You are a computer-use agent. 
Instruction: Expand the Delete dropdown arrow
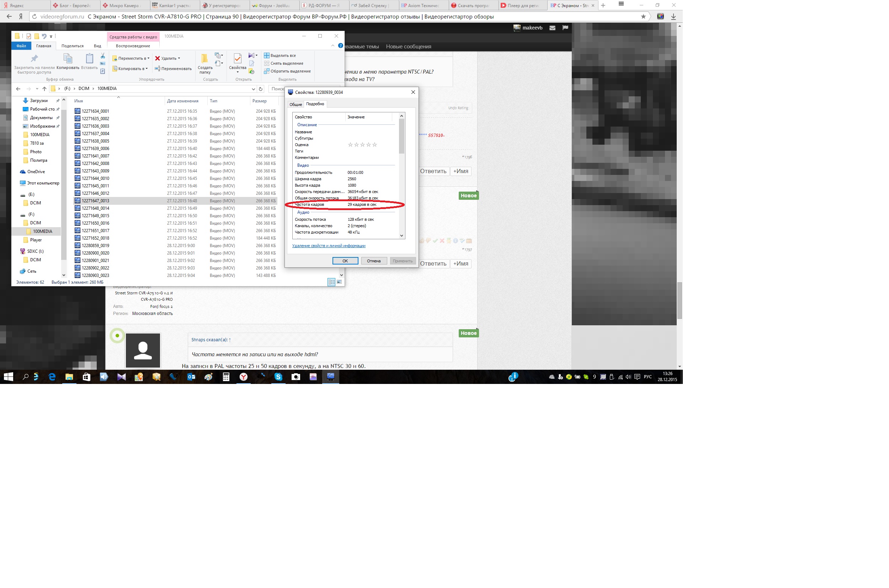point(179,59)
